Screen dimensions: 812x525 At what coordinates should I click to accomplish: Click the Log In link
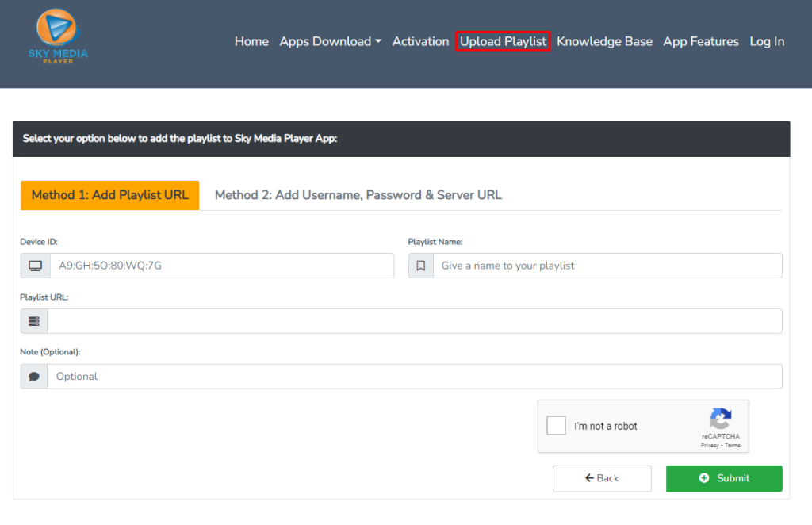(767, 41)
